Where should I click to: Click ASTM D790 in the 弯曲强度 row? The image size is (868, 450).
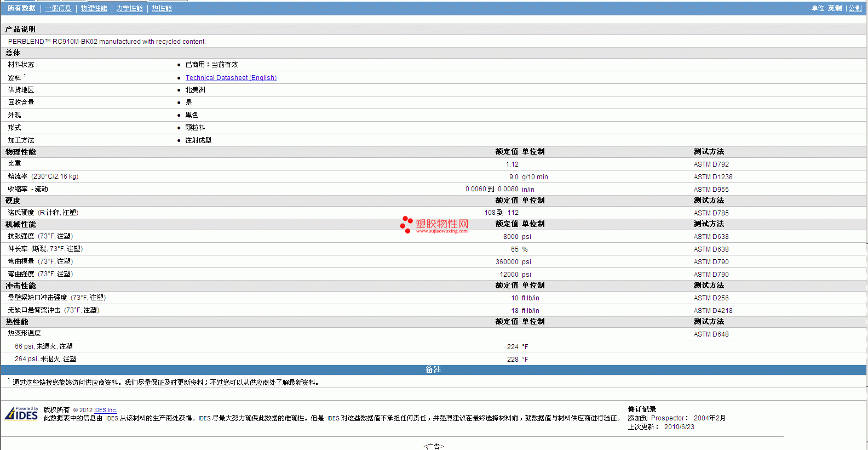point(711,275)
